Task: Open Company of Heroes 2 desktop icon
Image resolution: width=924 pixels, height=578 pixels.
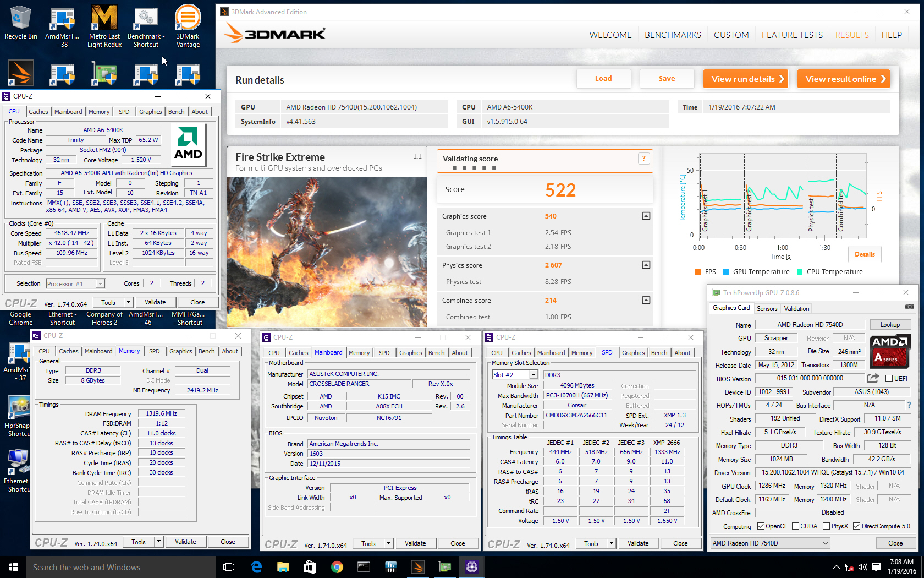Action: pos(105,318)
